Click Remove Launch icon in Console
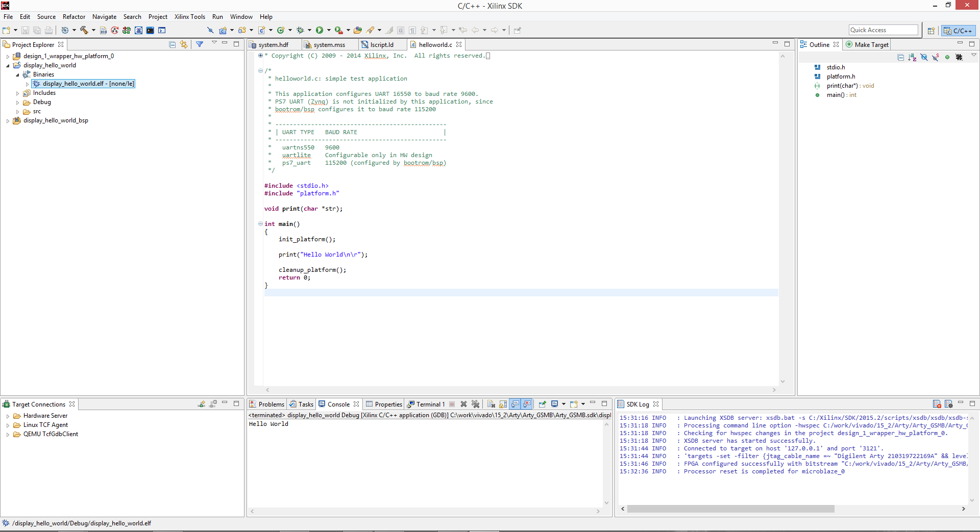 (463, 404)
